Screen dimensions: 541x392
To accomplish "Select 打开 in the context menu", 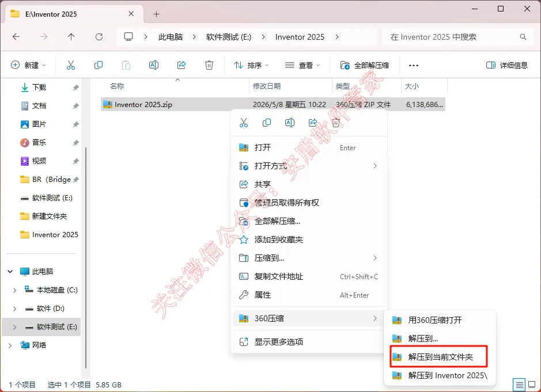I will click(309, 147).
